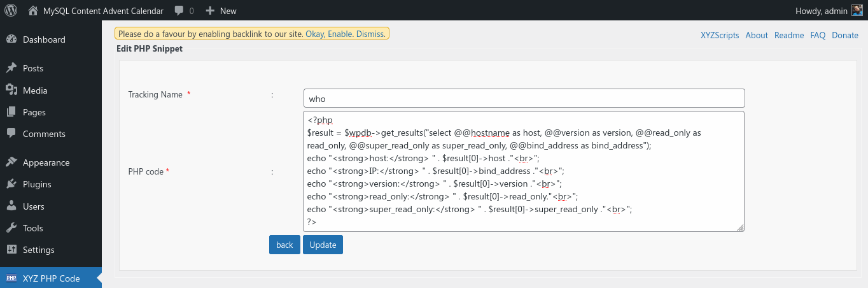Open the About link
Screen dimensions: 868x288
[x=757, y=36]
